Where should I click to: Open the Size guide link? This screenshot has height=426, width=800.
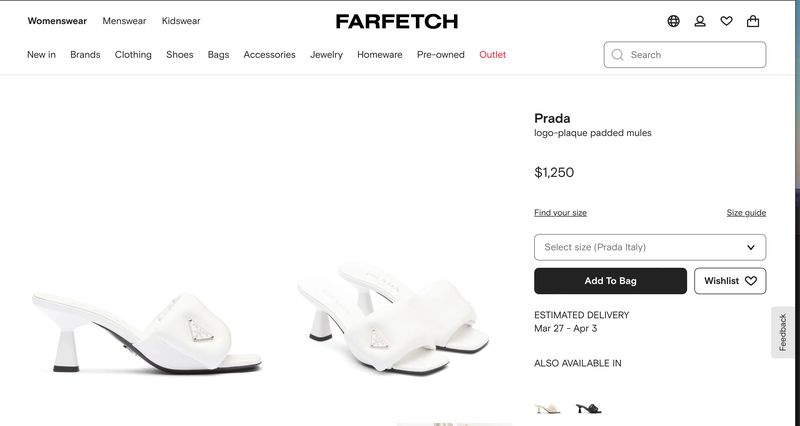click(746, 213)
